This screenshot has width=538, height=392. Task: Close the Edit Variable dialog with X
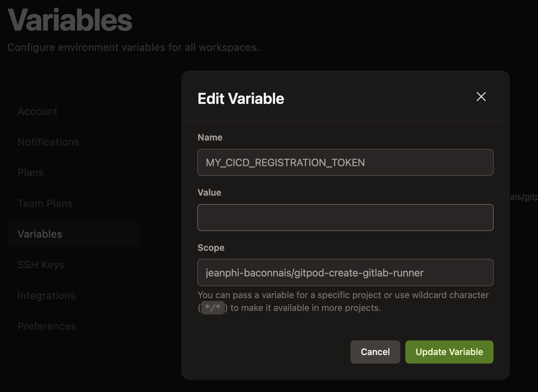click(481, 97)
